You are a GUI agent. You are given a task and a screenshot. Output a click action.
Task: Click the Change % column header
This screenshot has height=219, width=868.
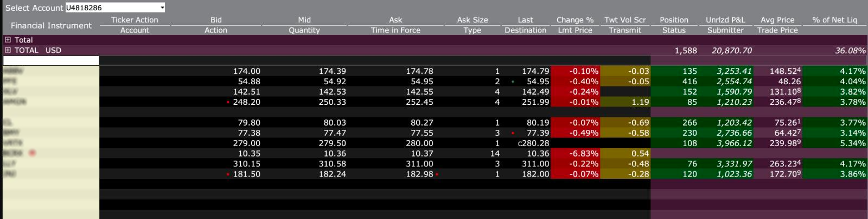click(x=575, y=20)
